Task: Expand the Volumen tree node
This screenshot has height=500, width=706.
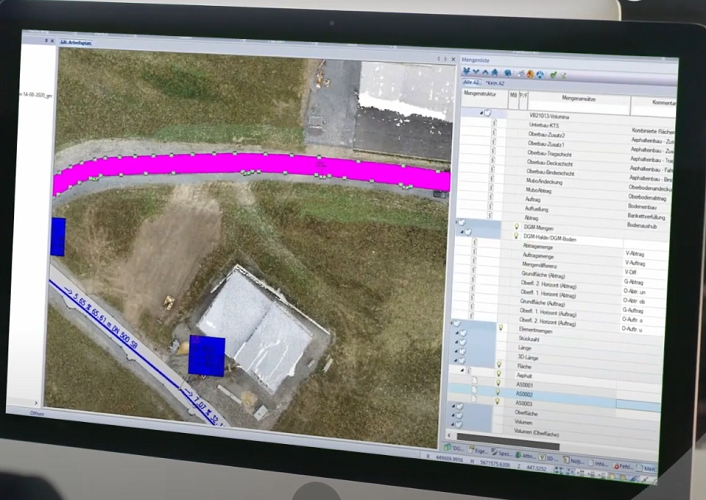Action: pyautogui.click(x=453, y=415)
